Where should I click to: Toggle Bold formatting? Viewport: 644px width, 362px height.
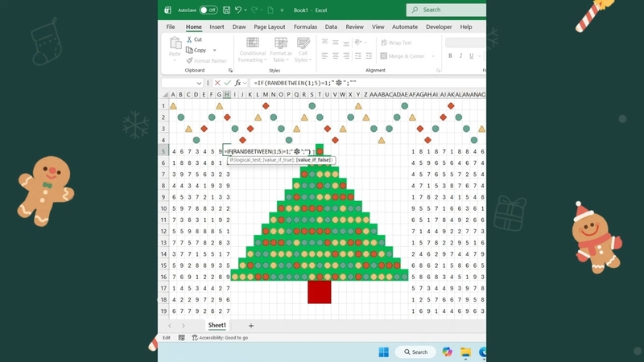pyautogui.click(x=450, y=56)
